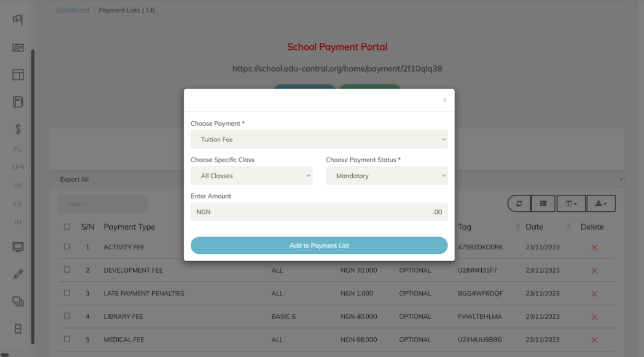The image size is (644, 357).
Task: Open the monitor icon in sidebar
Action: click(18, 247)
